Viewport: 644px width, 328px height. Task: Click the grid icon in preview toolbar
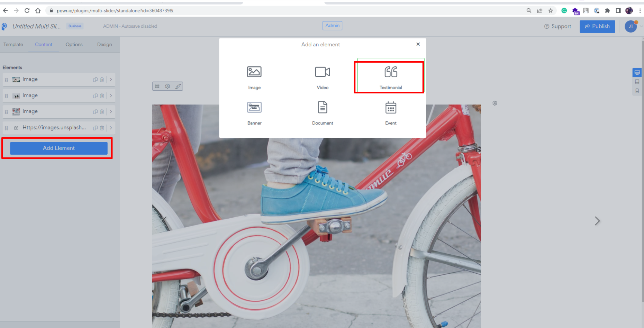click(x=157, y=86)
